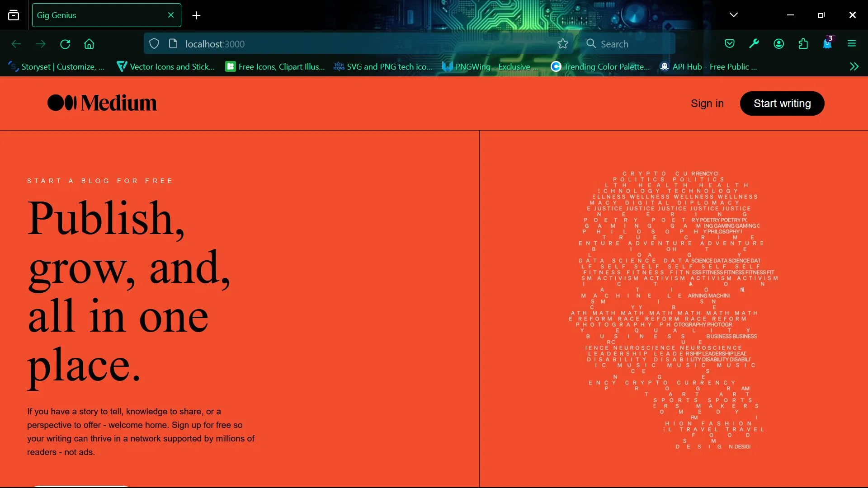Screen dimensions: 868x488
Task: Open developer tools wrench icon
Action: 754,44
